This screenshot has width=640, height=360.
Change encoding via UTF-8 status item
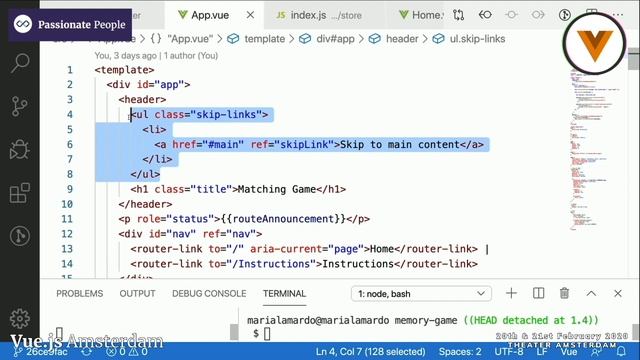(x=509, y=351)
